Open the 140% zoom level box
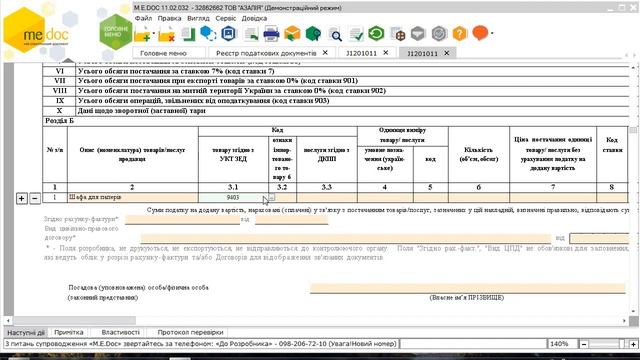The width and height of the screenshot is (640, 360). [562, 344]
